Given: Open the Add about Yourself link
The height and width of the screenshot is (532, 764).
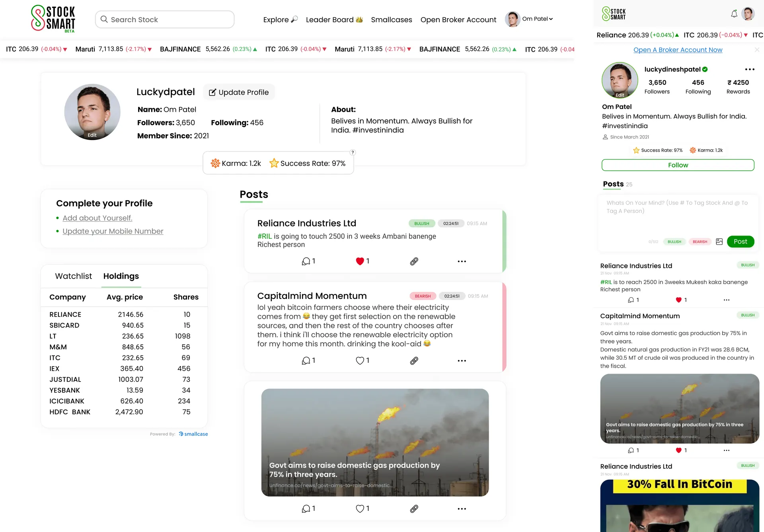Looking at the screenshot, I should [97, 218].
